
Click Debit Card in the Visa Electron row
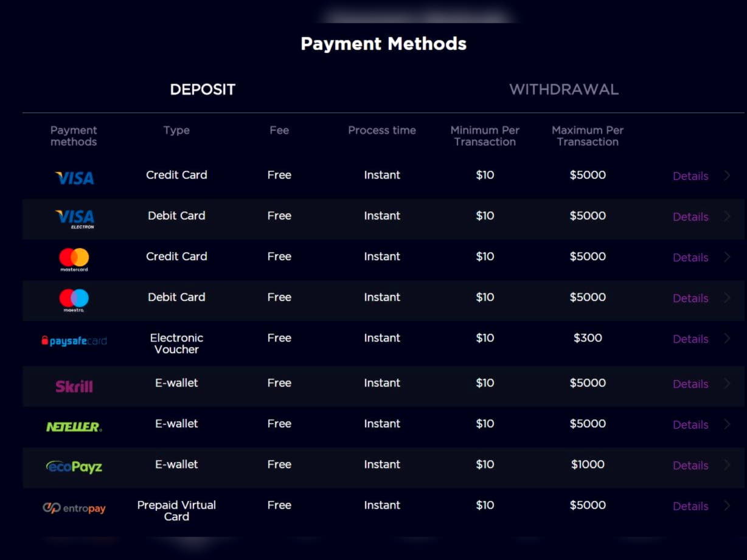pyautogui.click(x=176, y=216)
